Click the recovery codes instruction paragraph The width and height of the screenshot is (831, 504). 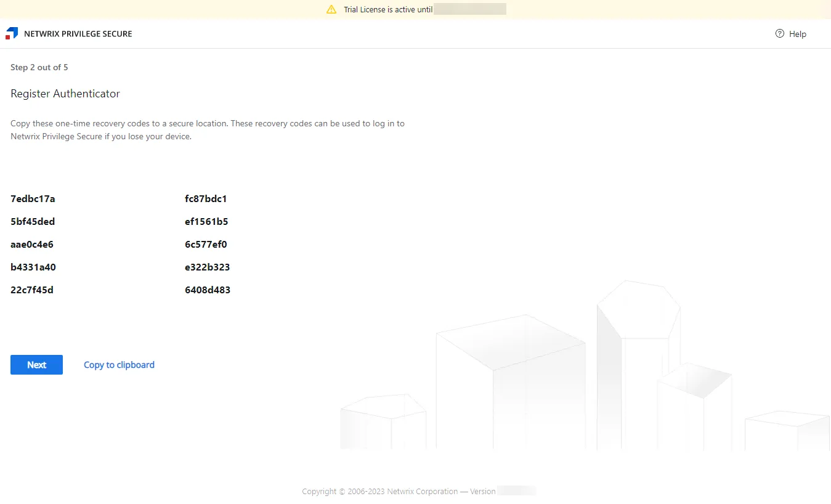[x=208, y=130]
